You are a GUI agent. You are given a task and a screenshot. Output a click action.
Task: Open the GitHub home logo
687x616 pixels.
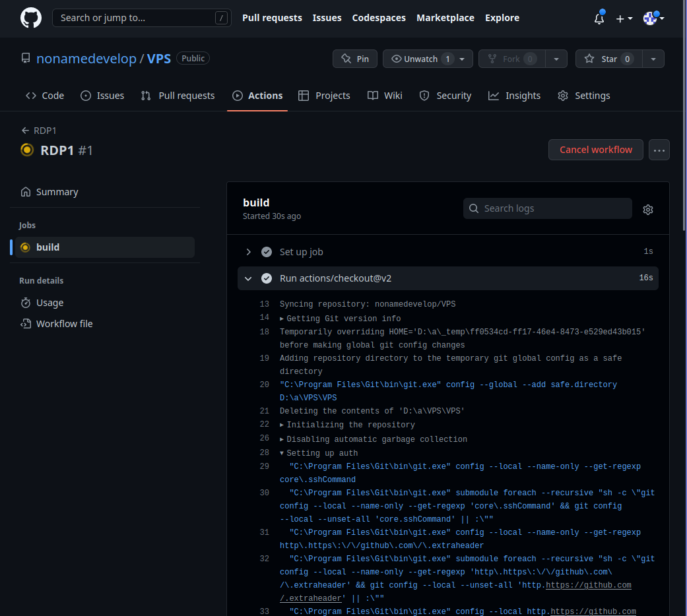click(30, 18)
